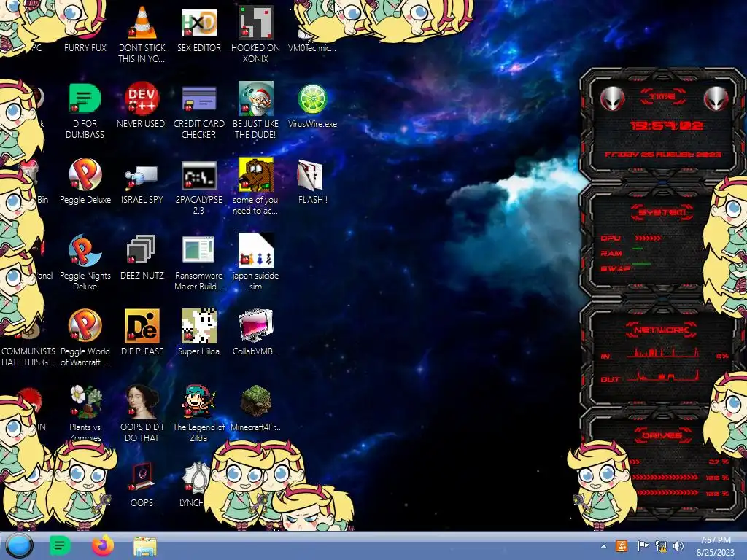Launch Peggle Nights Deluxe
The image size is (747, 560).
pos(85,251)
